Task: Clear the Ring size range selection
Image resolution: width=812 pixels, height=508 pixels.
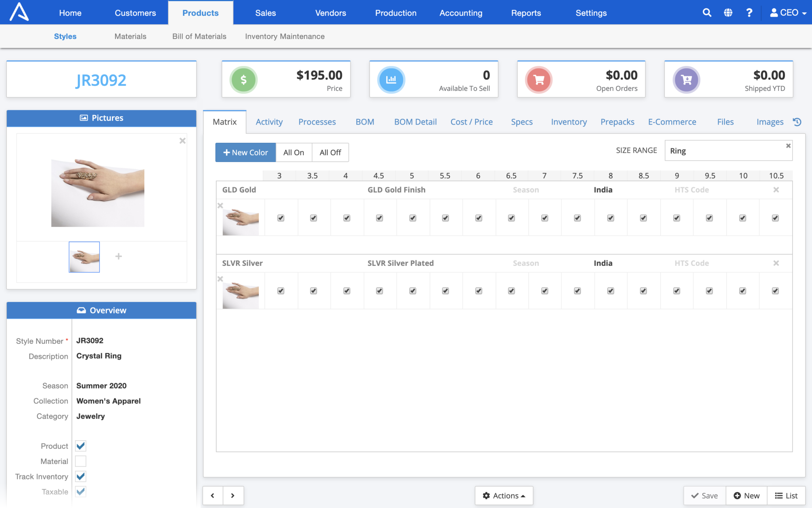Action: tap(788, 145)
